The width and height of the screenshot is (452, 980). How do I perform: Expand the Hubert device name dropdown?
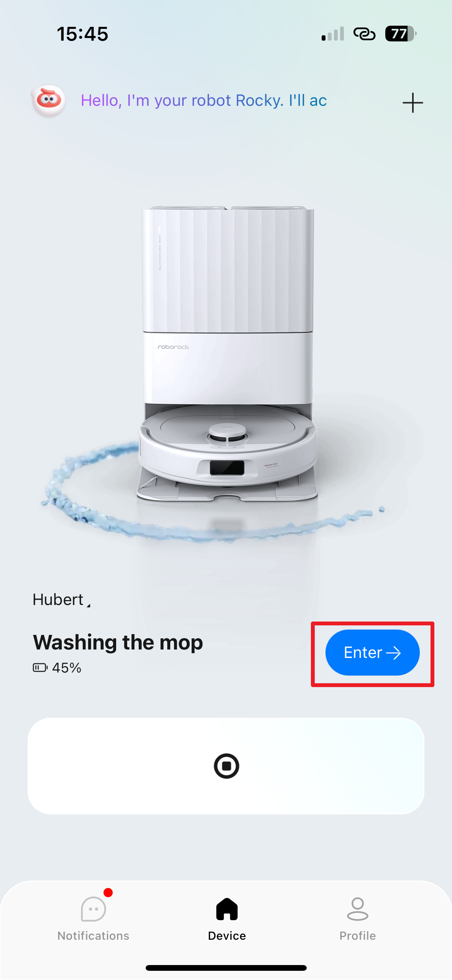(62, 600)
